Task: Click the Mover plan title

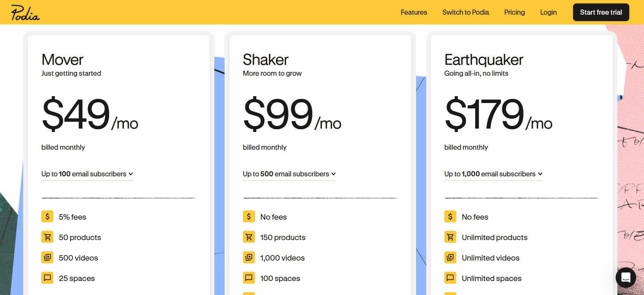Action: tap(62, 60)
